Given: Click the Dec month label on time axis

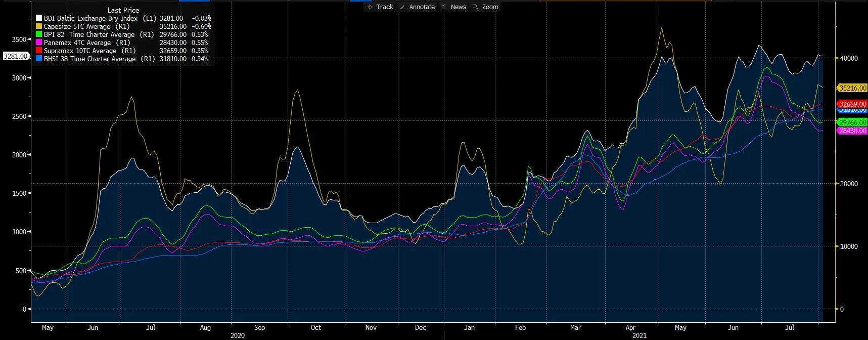Looking at the screenshot, I should 421,327.
